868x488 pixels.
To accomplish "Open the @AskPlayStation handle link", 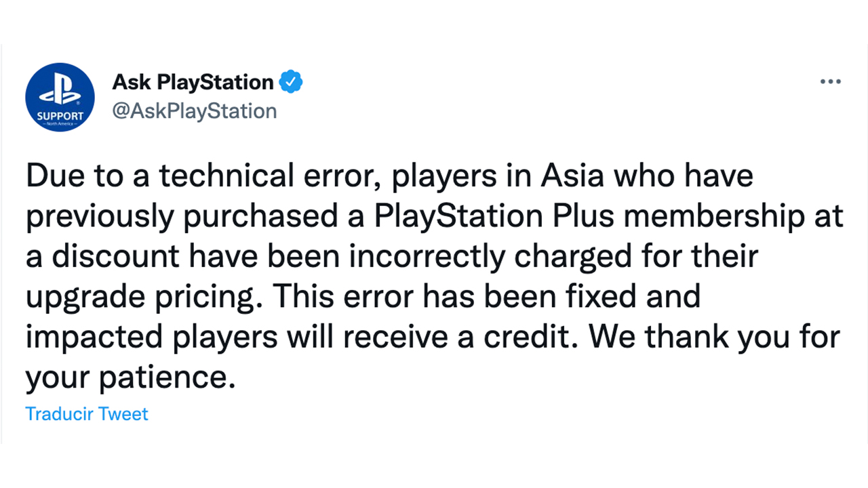I will (x=194, y=110).
